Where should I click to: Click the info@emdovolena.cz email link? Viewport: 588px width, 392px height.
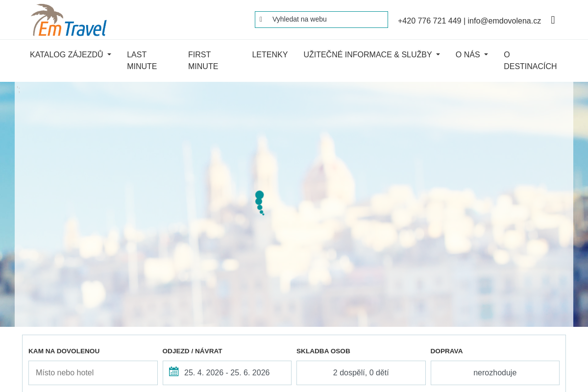504,21
